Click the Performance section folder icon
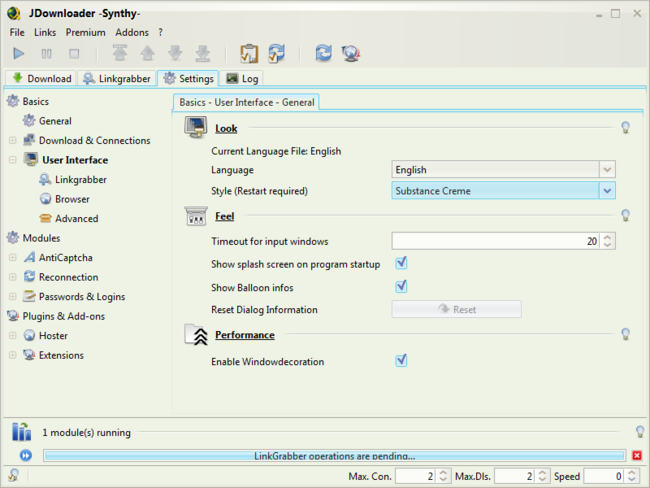This screenshot has width=650, height=488. 196,335
